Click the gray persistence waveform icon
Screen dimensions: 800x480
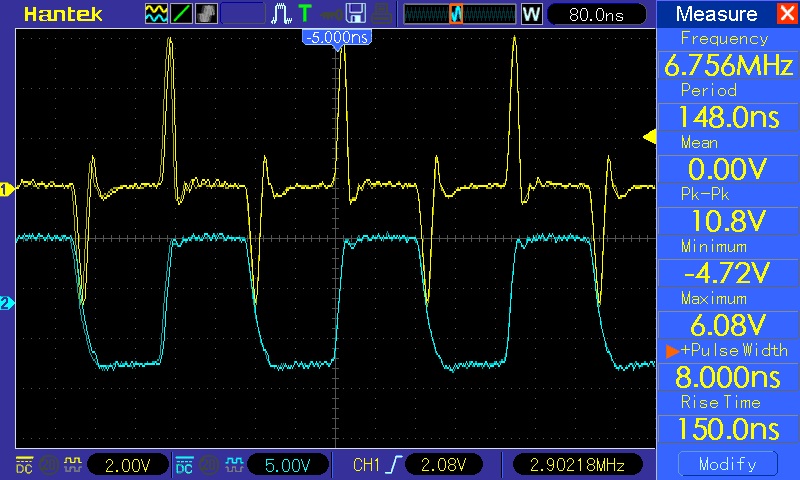(206, 14)
